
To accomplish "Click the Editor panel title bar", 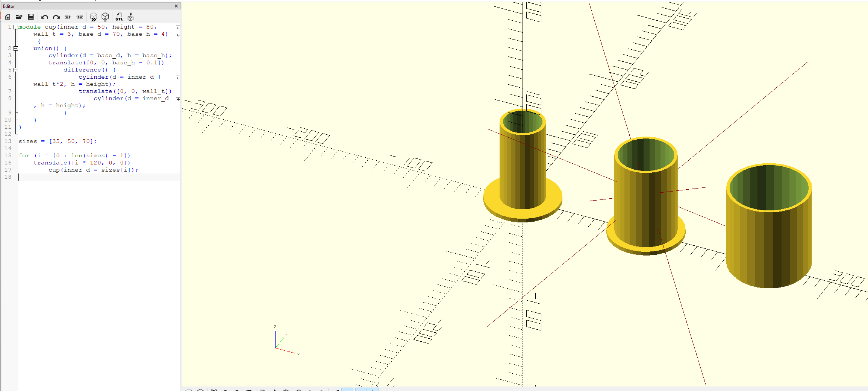I will 90,6.
